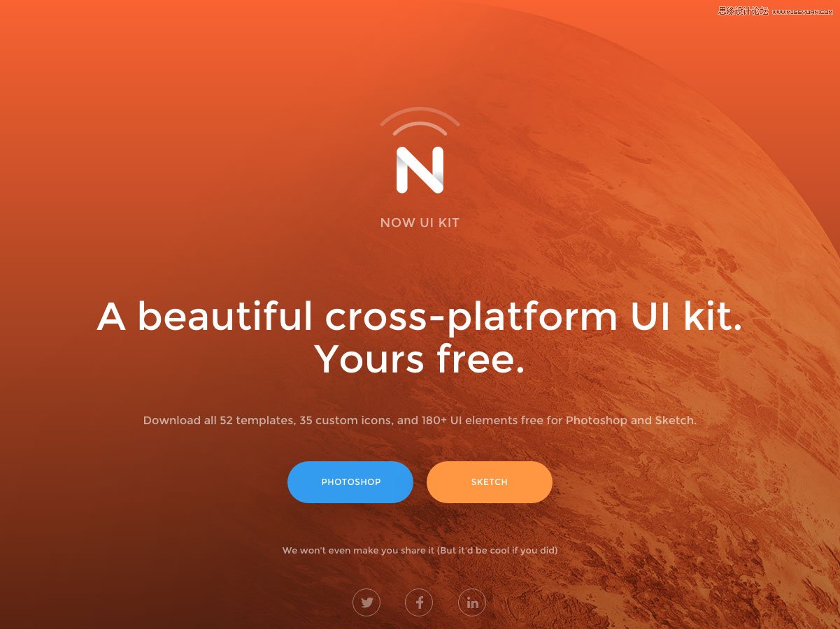Click the white N logo
Image resolution: width=840 pixels, height=629 pixels.
pyautogui.click(x=420, y=170)
